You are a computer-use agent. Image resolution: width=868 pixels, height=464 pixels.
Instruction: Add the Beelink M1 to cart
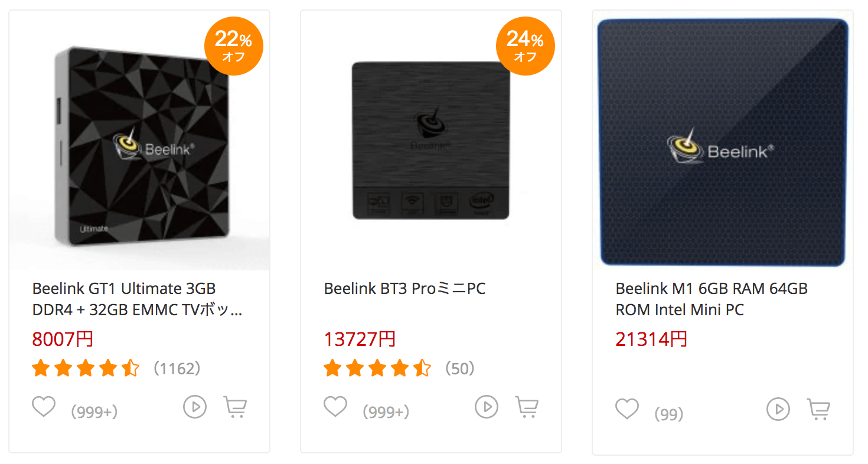click(818, 409)
